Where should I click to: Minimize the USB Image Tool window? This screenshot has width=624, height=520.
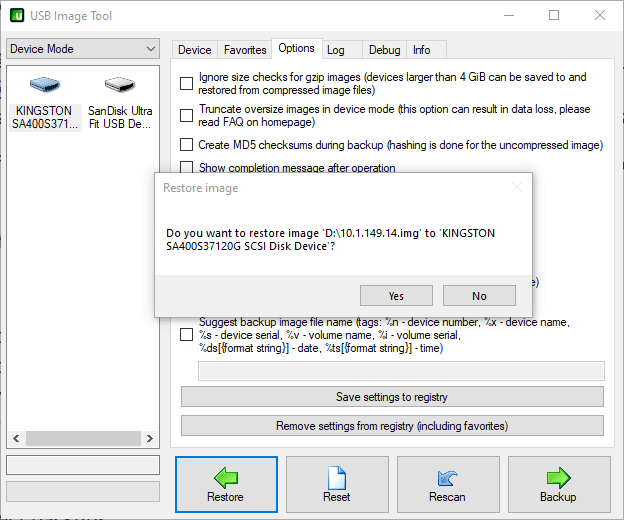point(509,16)
